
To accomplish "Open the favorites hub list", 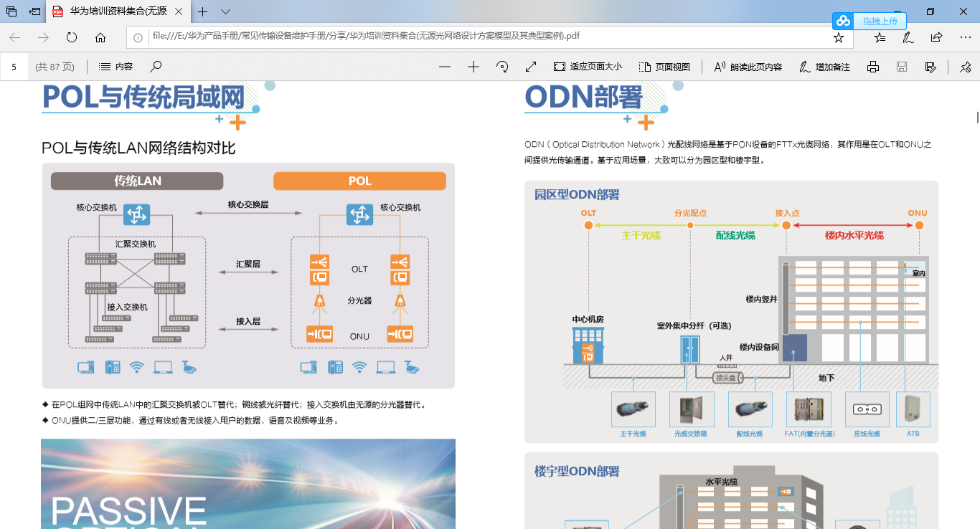I will (x=880, y=37).
